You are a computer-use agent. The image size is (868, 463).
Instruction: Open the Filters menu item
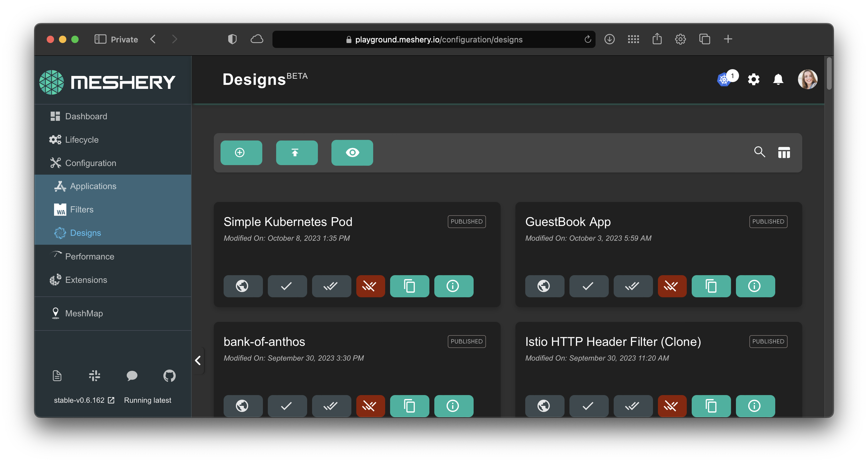pos(81,209)
